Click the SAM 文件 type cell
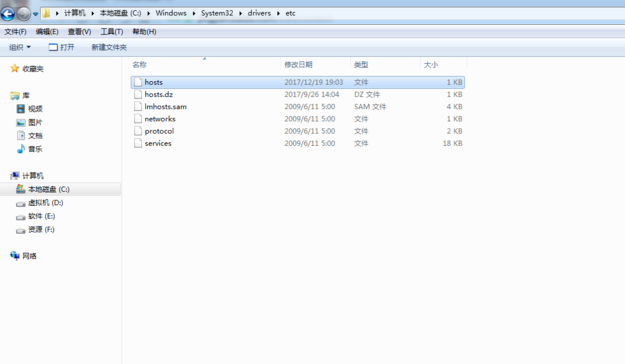Image resolution: width=625 pixels, height=364 pixels. click(370, 106)
